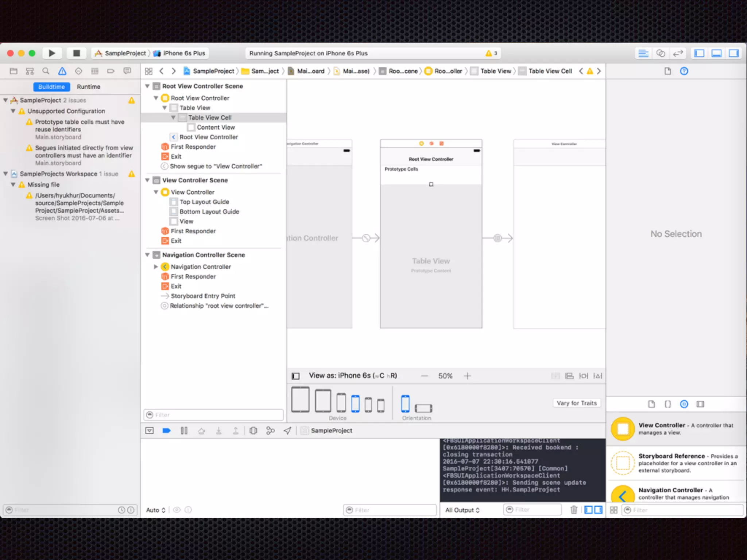
Task: Select the Buildtime issues tab
Action: click(x=51, y=87)
